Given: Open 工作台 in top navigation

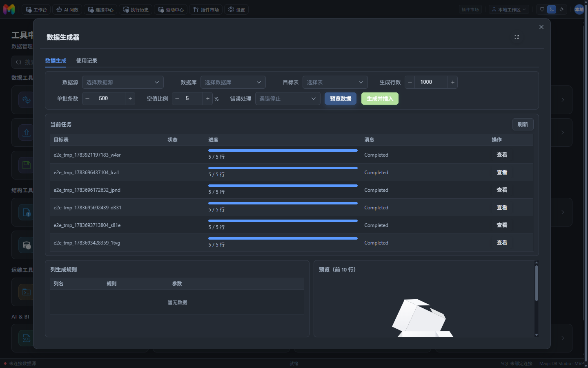Looking at the screenshot, I should (x=36, y=9).
